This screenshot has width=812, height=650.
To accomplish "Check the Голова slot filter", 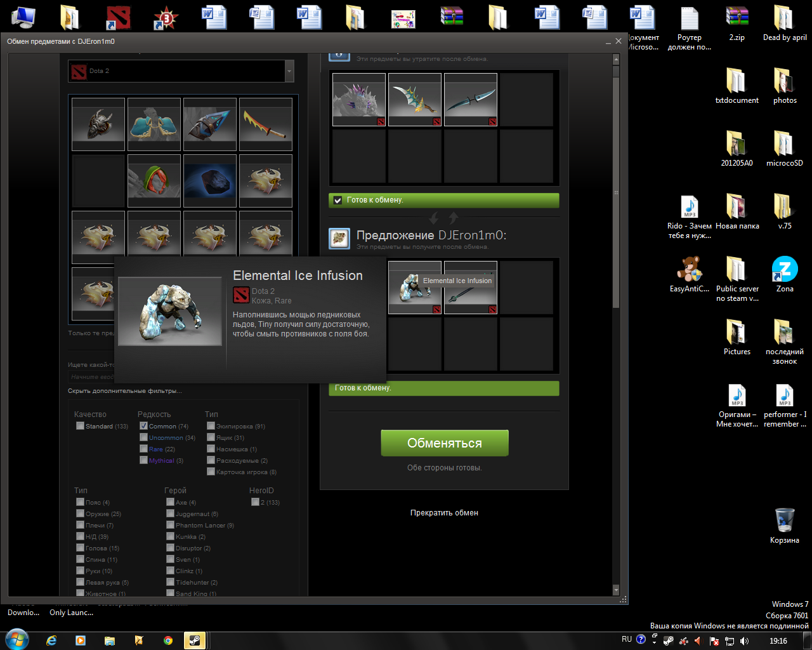I will pos(81,548).
